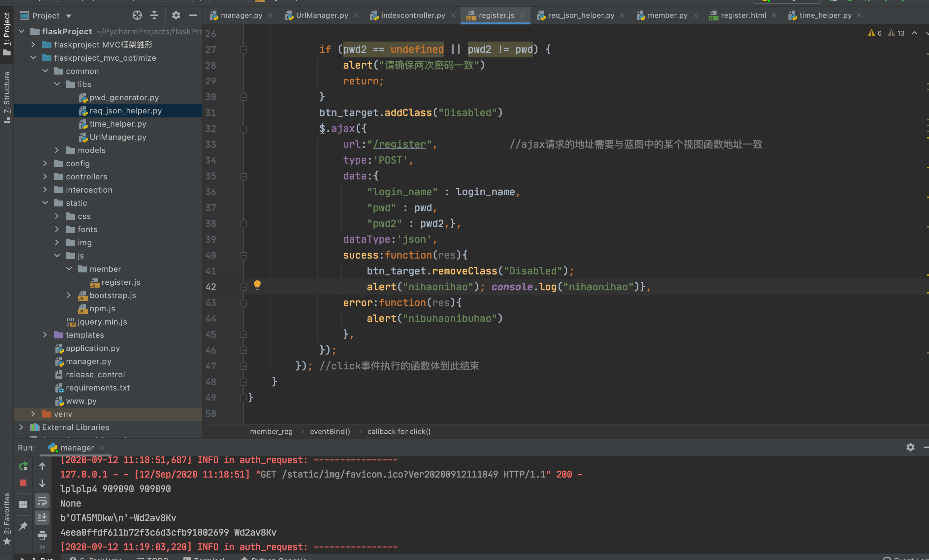Viewport: 929px width, 560px height.
Task: Open the 1: Project tool window button
Action: point(7,34)
